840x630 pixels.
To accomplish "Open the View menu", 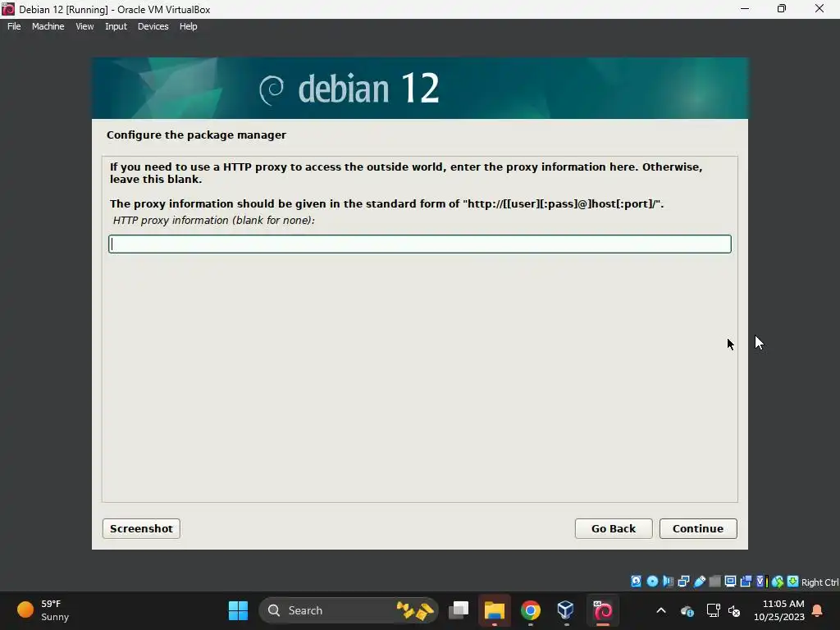I will [84, 26].
